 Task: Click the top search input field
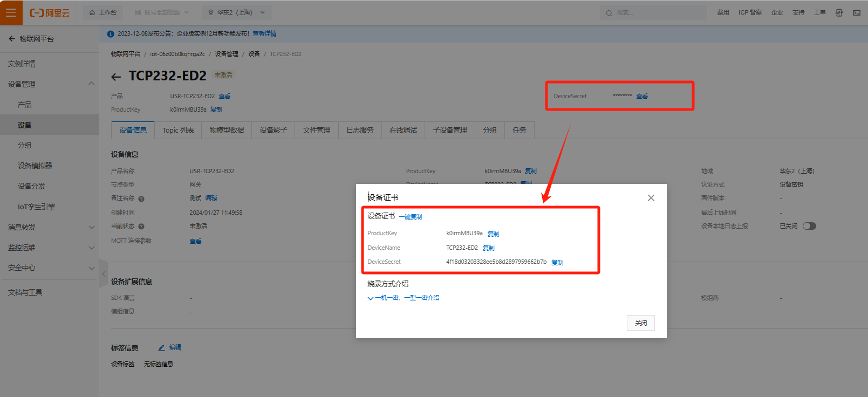[653, 12]
